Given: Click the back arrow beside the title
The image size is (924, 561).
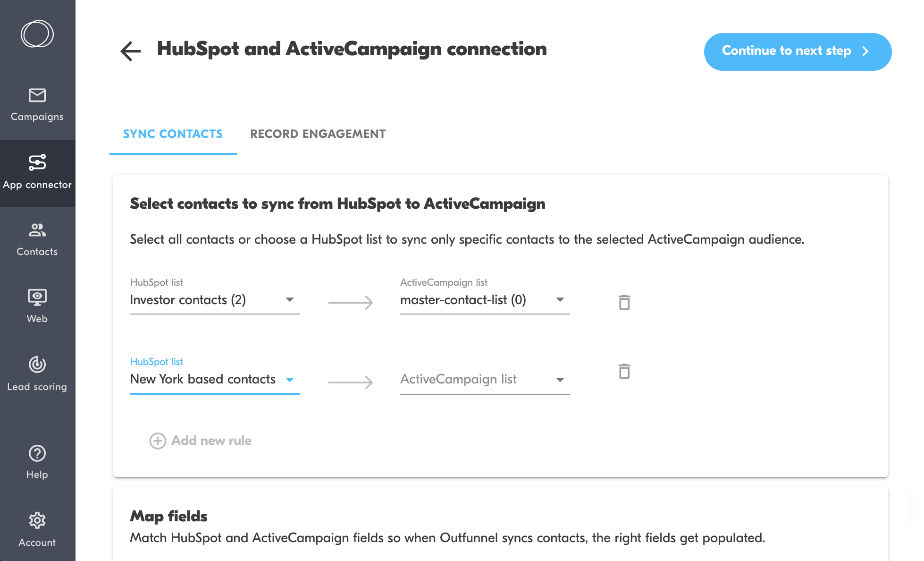Looking at the screenshot, I should click(x=131, y=51).
